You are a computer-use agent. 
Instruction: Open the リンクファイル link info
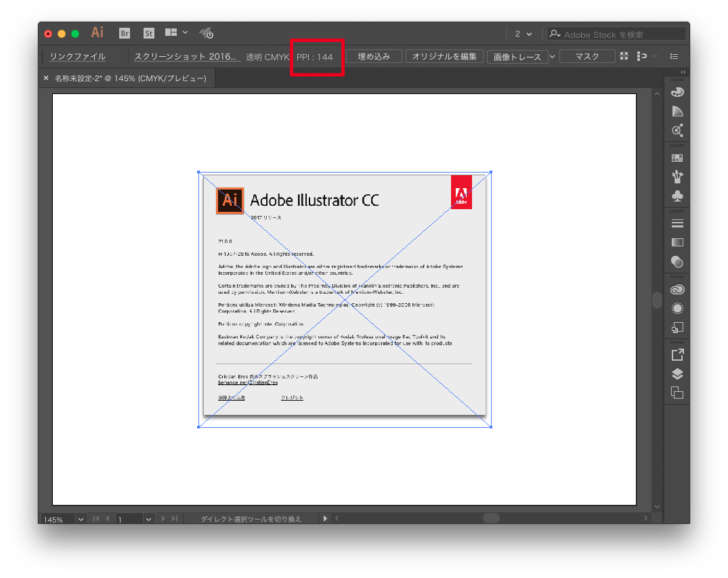coord(77,57)
